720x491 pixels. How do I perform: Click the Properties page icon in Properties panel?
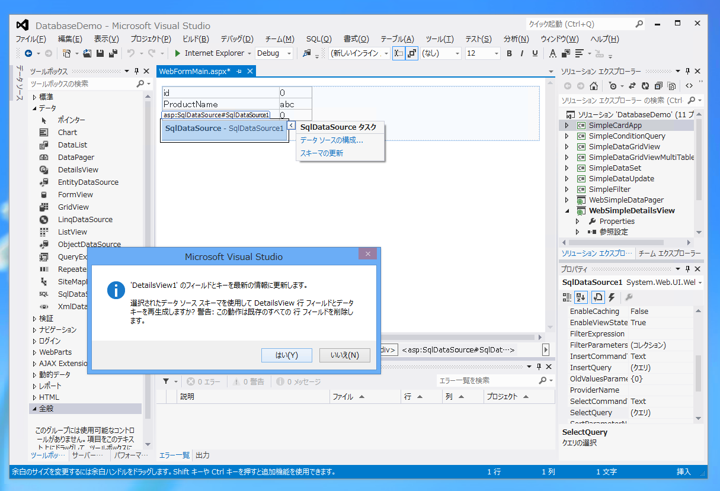597,297
